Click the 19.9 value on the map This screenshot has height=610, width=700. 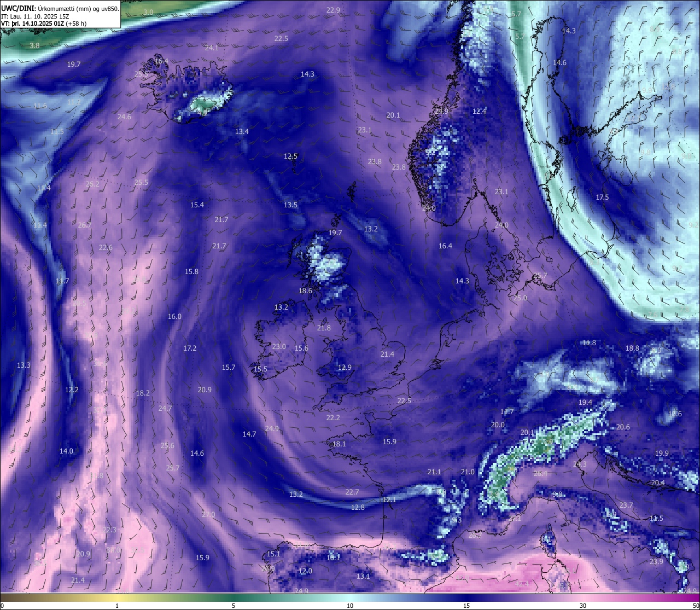[x=662, y=453]
